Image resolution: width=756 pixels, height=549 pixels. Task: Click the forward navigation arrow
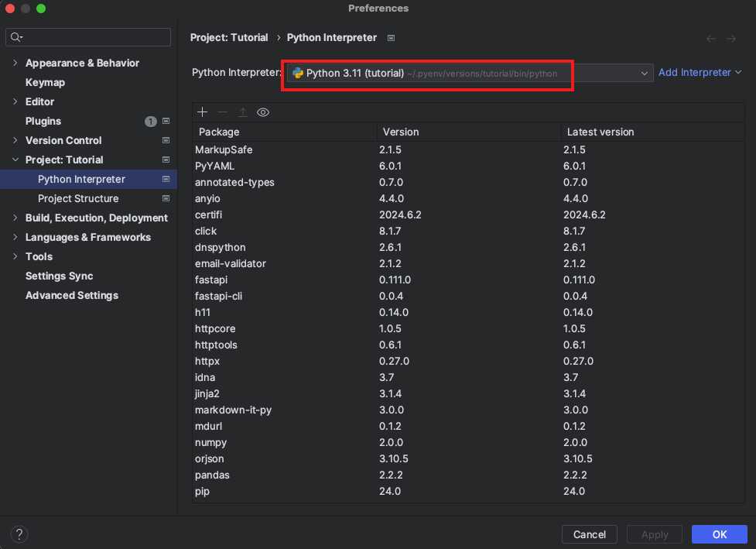(x=731, y=39)
